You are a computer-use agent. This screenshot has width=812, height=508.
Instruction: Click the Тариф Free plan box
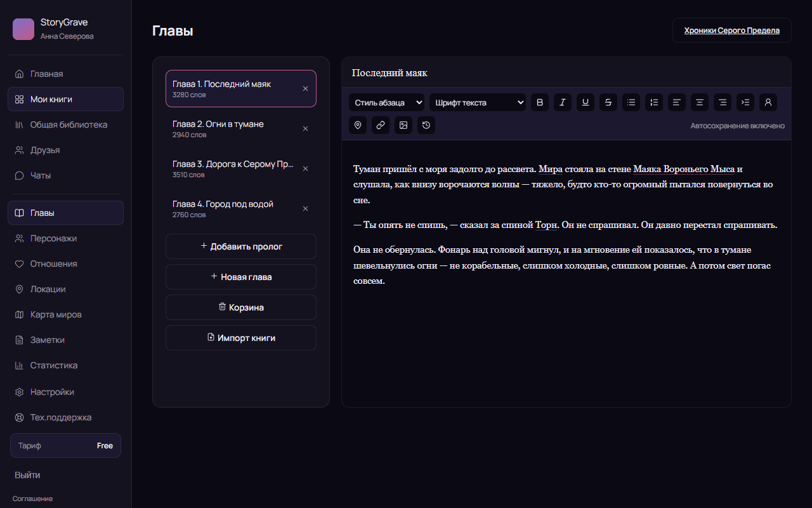[x=65, y=446]
